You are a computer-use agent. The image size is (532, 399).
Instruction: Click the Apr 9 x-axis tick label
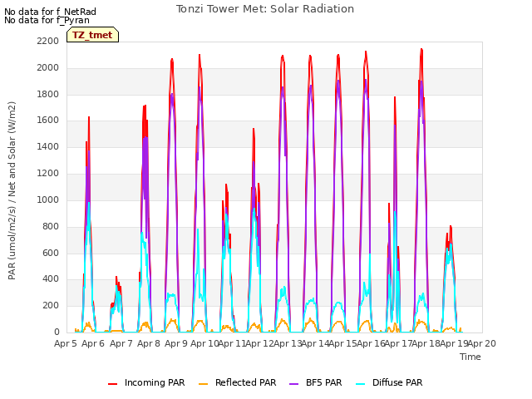click(x=176, y=343)
